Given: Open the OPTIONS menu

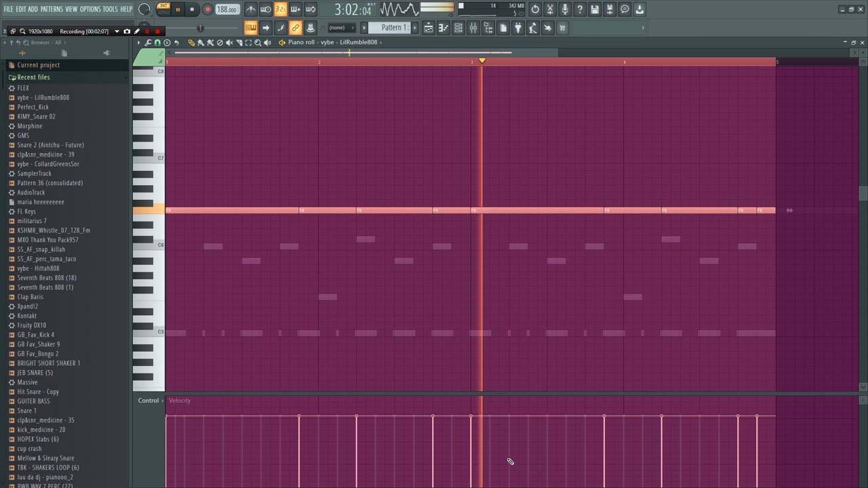Looking at the screenshot, I should (x=90, y=9).
